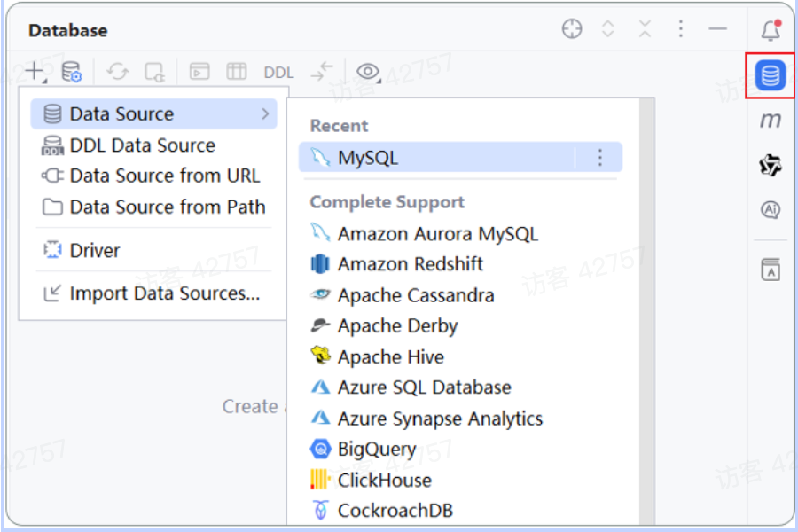
Task: Click the data source list scrollbar
Action: point(647,310)
